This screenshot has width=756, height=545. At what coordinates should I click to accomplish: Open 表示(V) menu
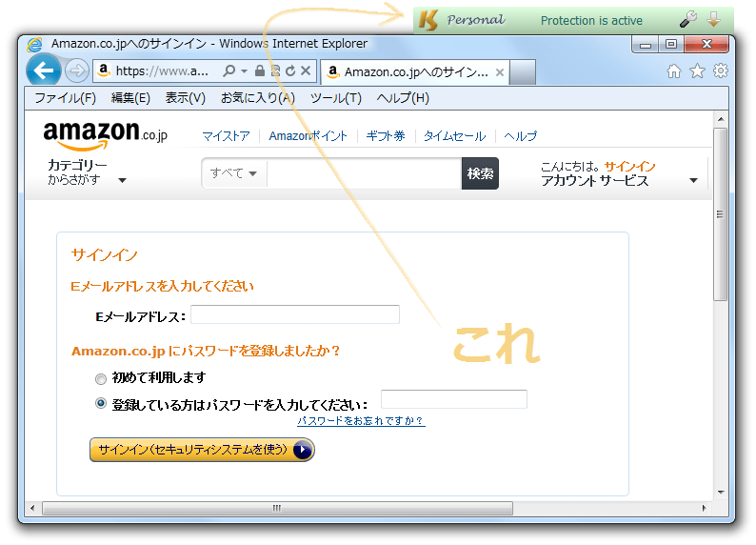click(x=185, y=98)
